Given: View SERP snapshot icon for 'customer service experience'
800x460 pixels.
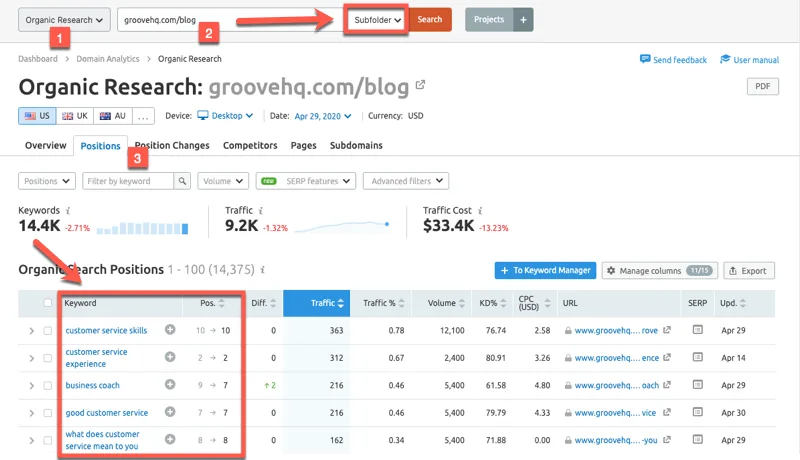Looking at the screenshot, I should point(697,357).
